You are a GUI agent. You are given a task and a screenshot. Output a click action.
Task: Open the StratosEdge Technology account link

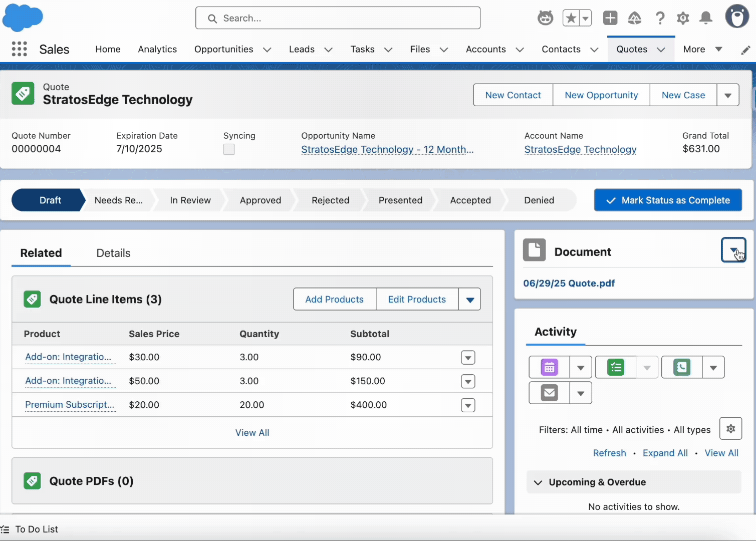pyautogui.click(x=580, y=149)
